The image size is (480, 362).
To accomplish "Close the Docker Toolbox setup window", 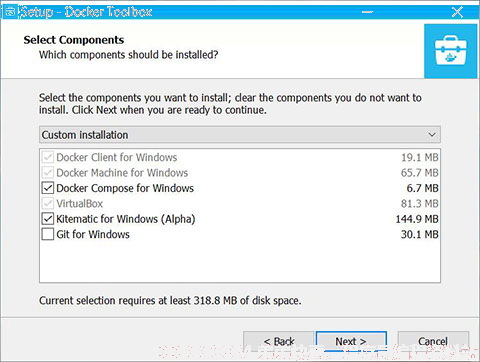I will [x=457, y=12].
